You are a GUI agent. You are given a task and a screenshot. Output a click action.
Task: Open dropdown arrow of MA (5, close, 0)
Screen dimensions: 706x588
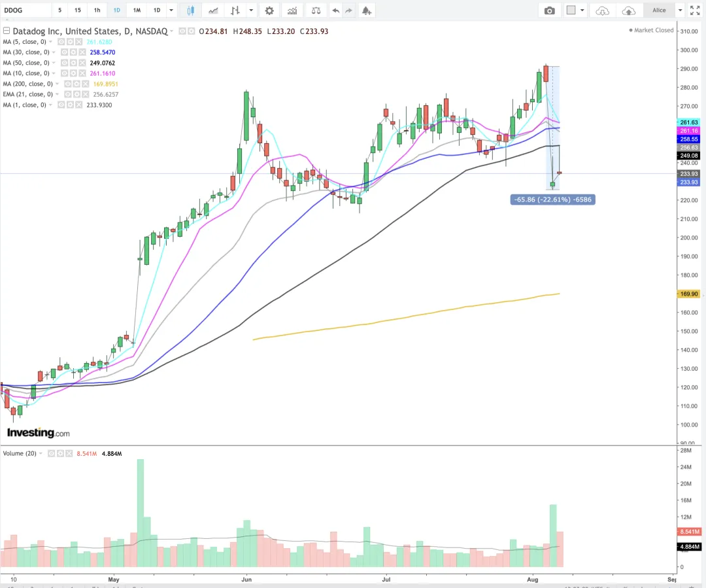tap(50, 42)
